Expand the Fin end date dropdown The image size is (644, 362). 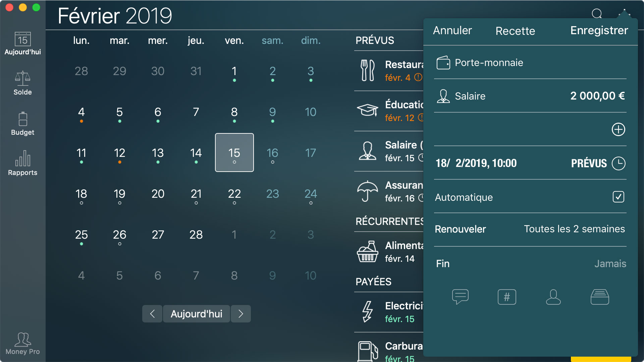[x=611, y=263]
